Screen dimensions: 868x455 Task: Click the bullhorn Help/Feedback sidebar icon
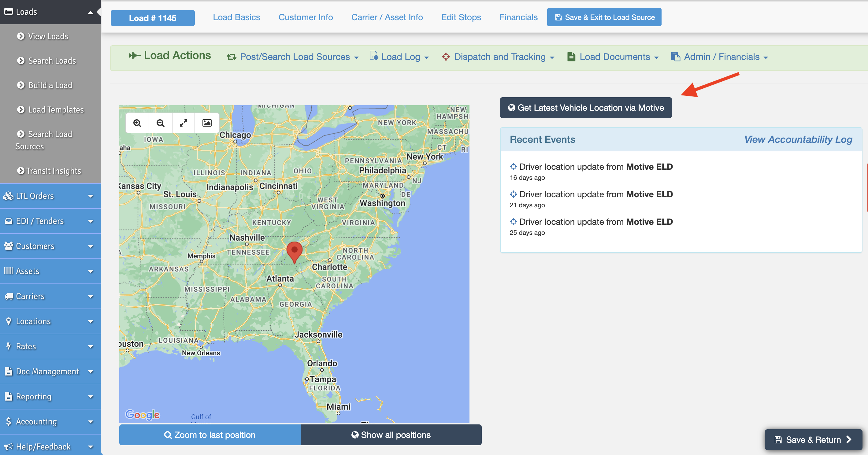click(x=9, y=446)
